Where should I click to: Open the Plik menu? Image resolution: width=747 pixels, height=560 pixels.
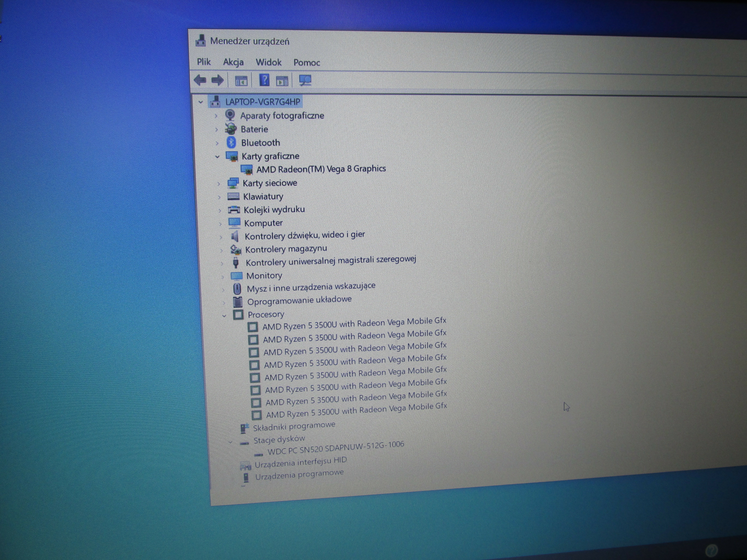(204, 62)
